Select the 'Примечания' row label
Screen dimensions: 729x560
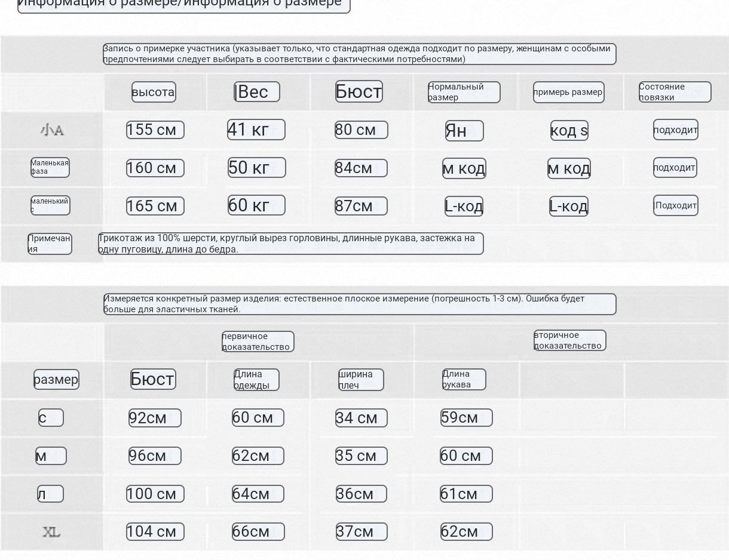50,244
